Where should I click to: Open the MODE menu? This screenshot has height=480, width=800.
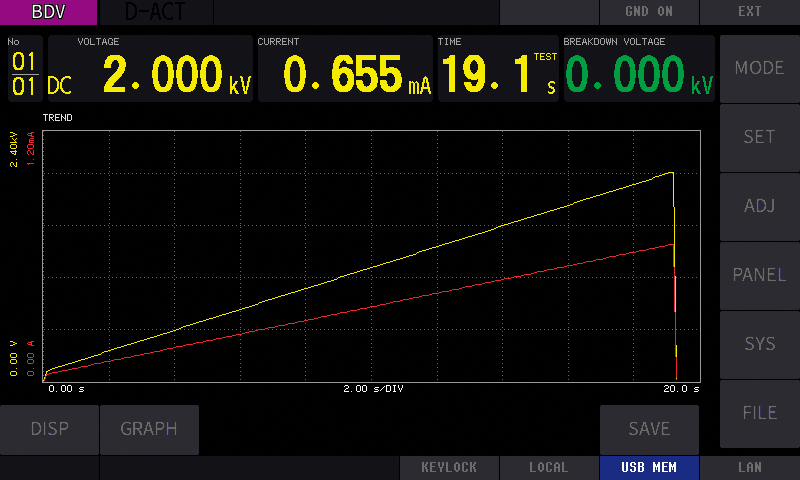759,68
